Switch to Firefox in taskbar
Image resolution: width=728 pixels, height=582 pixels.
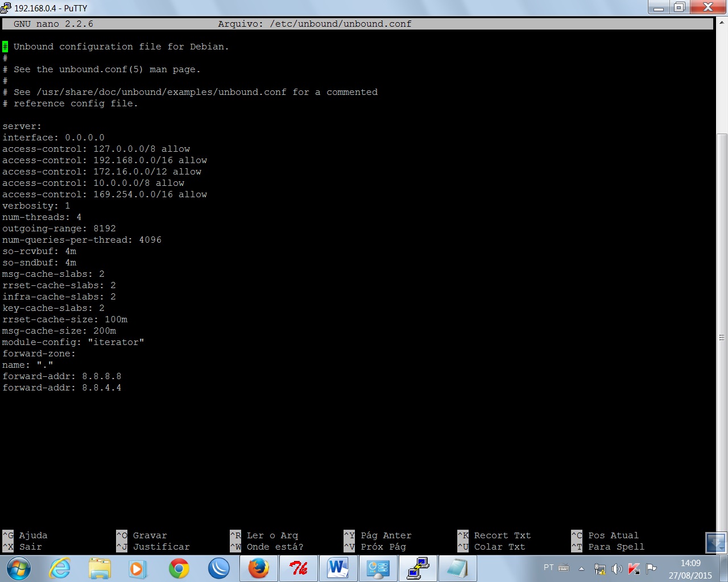tap(259, 568)
